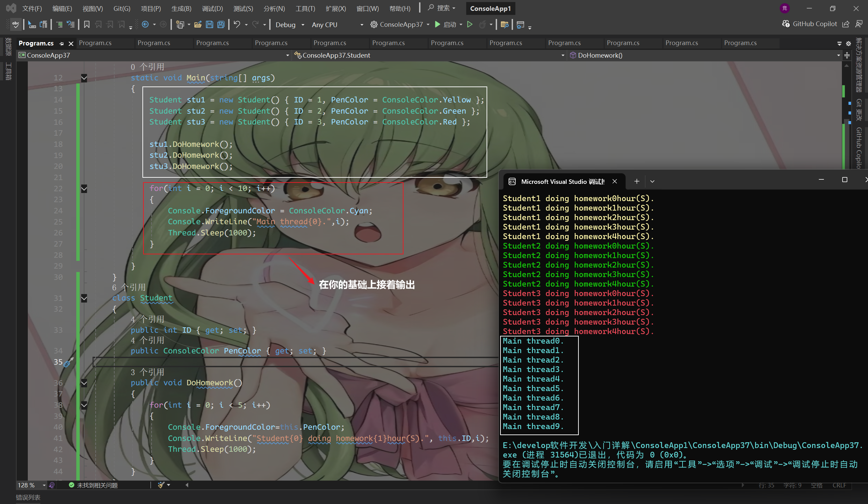868x504 pixels.
Task: Toggle the spell checker toolbar button
Action: [x=16, y=24]
